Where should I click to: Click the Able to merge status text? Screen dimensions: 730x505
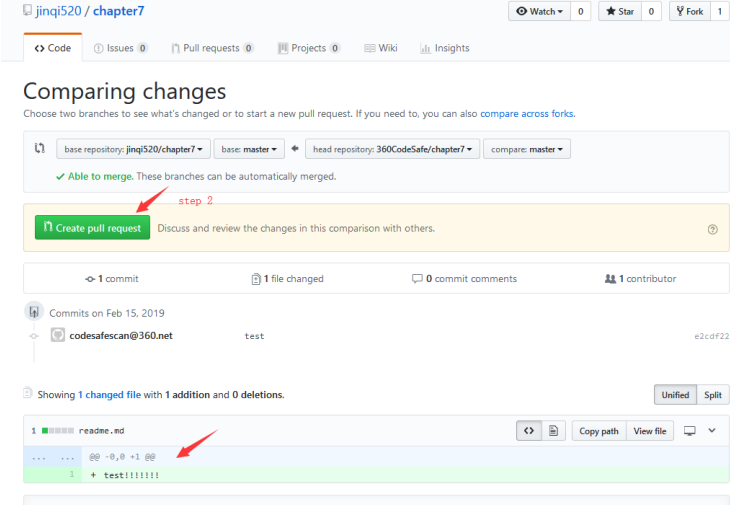coord(101,176)
